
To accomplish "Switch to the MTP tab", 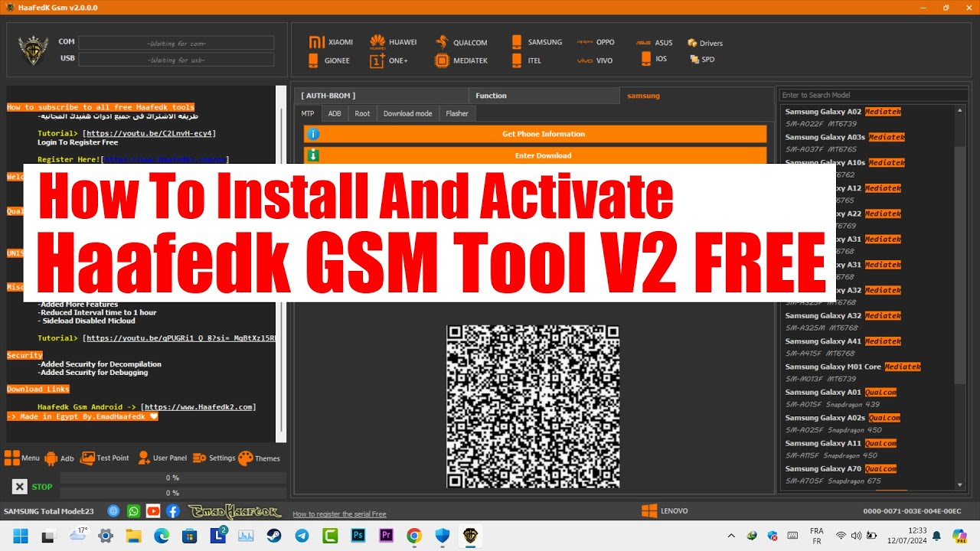I will point(307,113).
